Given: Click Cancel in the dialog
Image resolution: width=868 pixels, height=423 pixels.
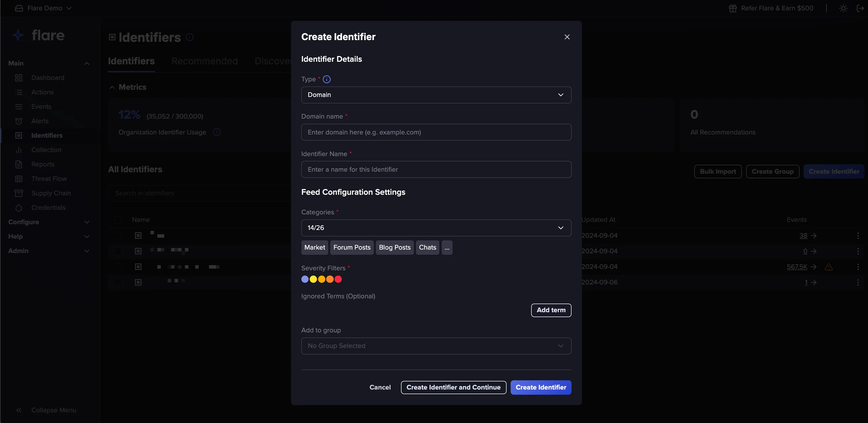Looking at the screenshot, I should (380, 387).
